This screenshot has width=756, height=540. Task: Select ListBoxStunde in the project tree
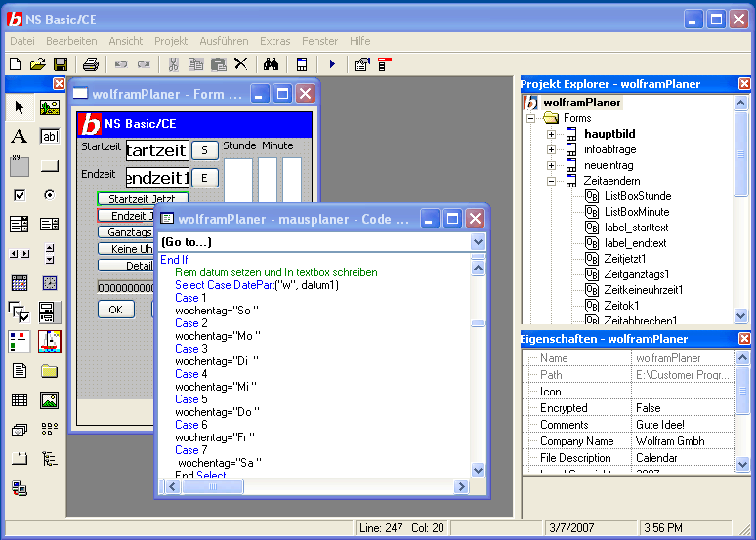click(x=638, y=196)
